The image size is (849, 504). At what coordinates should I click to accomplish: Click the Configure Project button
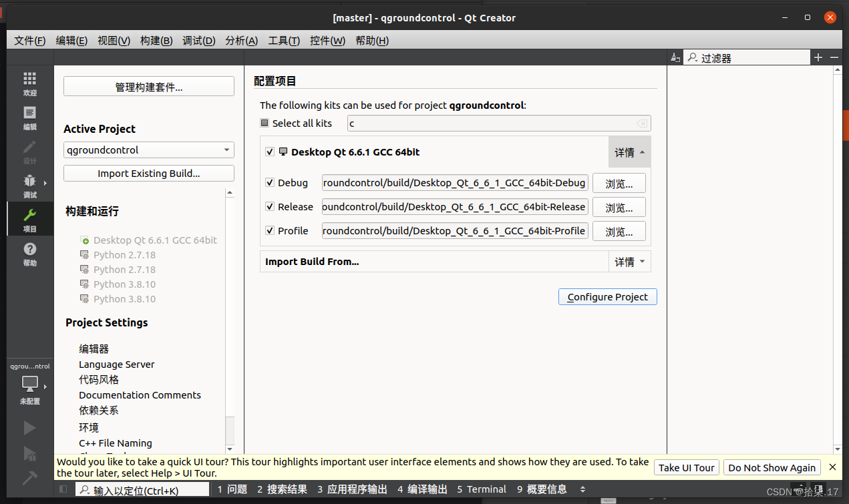tap(608, 297)
